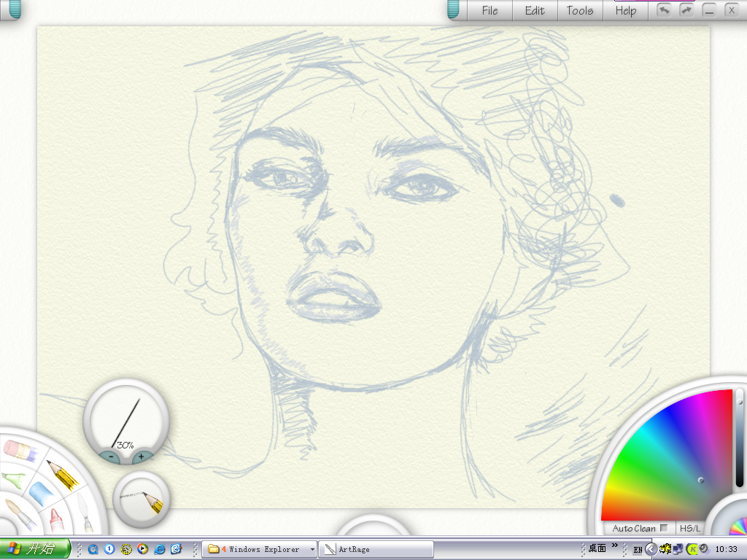Click the green K tray icon
The image size is (747, 560).
692,549
